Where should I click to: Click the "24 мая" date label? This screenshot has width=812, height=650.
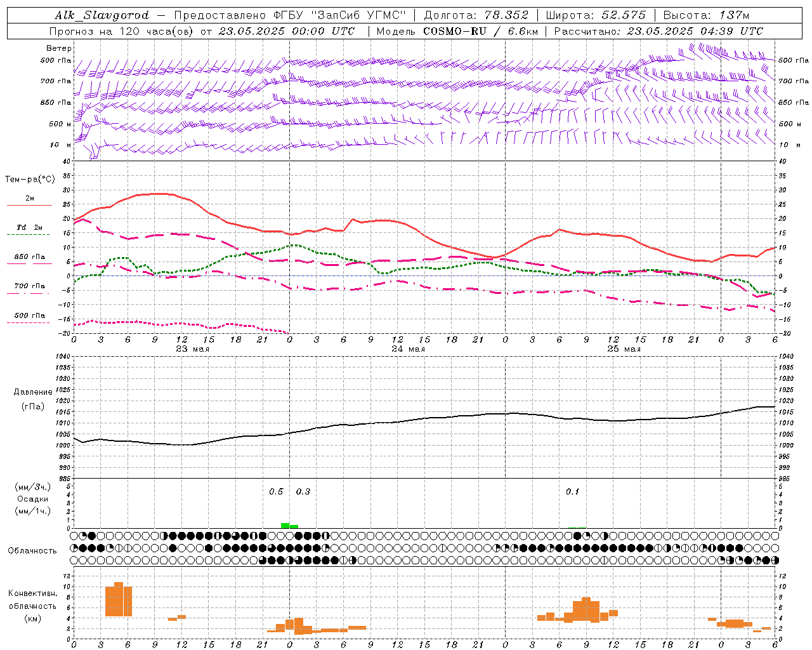(408, 348)
